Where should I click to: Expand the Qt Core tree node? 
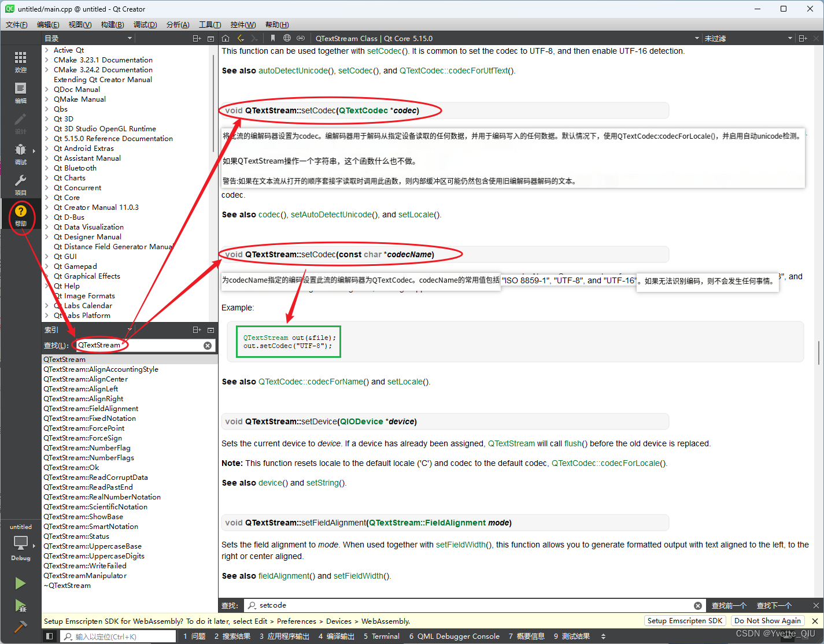47,197
